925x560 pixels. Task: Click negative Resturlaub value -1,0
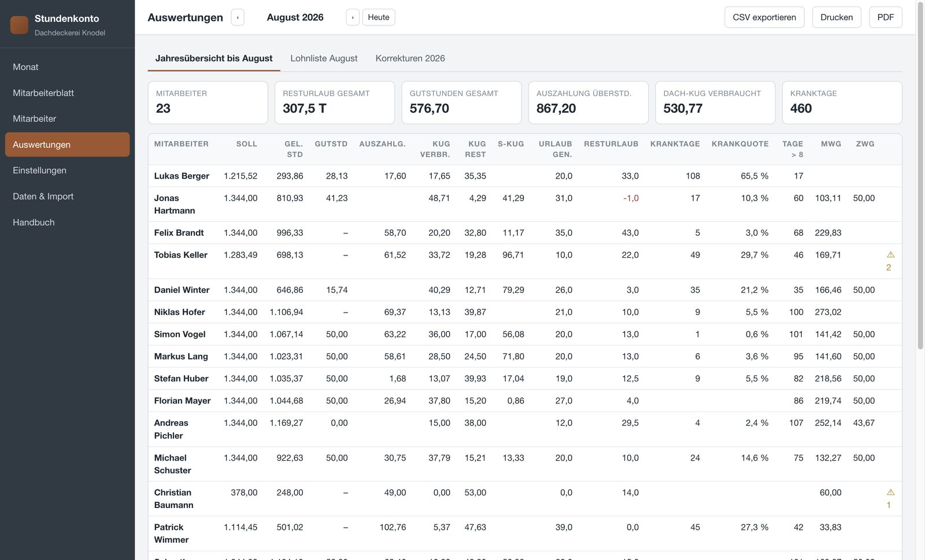pyautogui.click(x=631, y=198)
